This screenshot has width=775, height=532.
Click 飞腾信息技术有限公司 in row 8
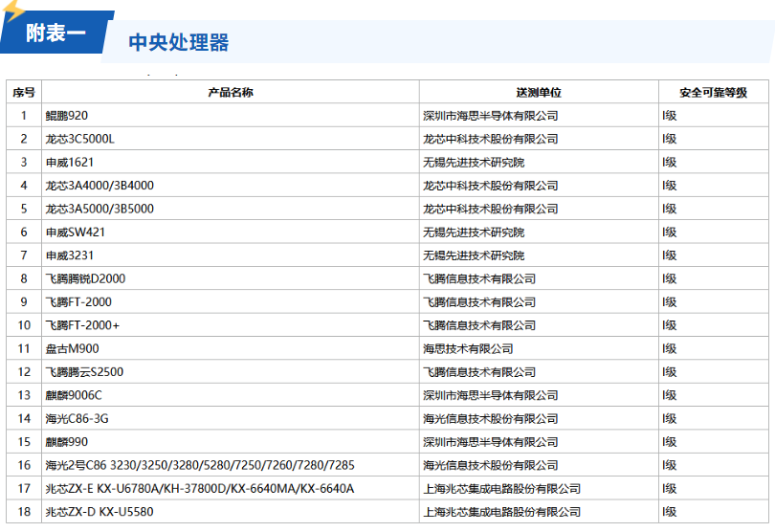click(479, 278)
